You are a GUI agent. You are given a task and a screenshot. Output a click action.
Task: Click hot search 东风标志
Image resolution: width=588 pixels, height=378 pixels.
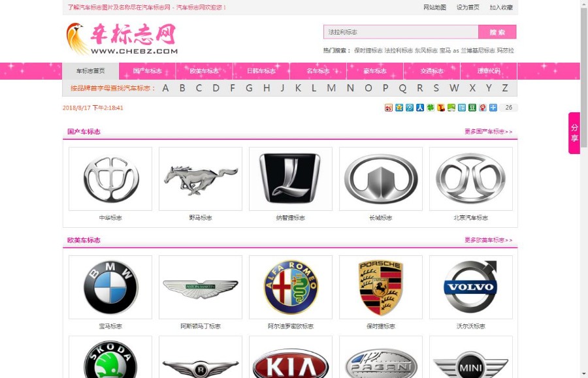(x=426, y=50)
